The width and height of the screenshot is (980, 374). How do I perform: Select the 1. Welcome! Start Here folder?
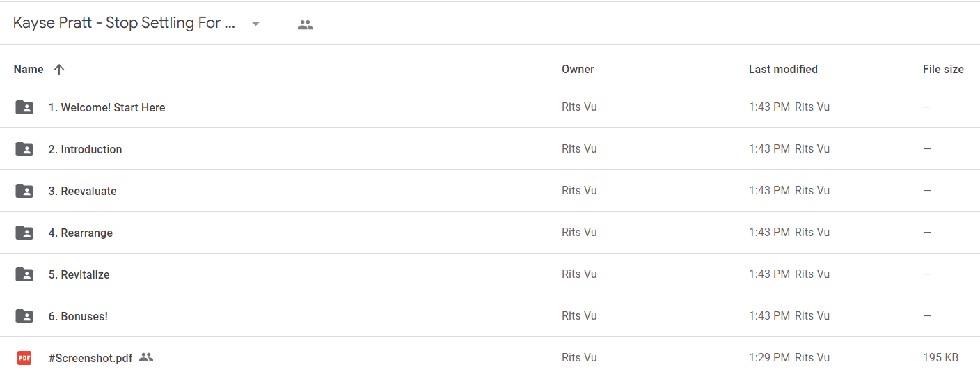pos(106,107)
